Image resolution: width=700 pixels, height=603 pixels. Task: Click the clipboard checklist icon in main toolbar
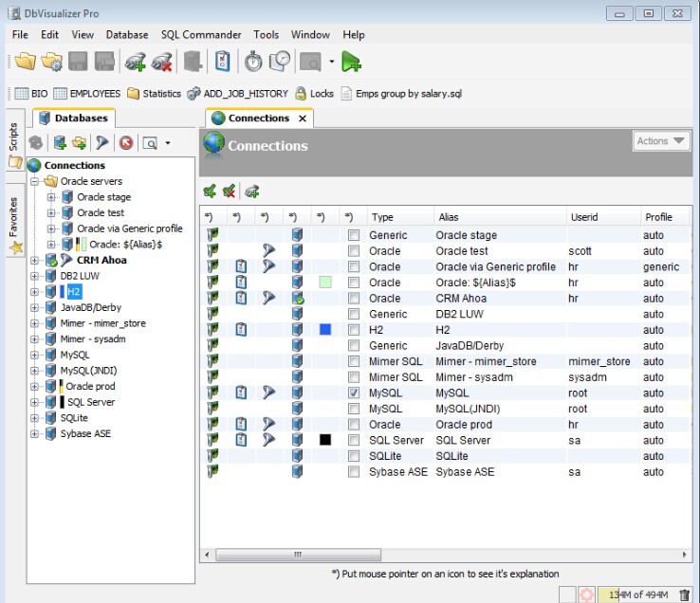[x=222, y=62]
